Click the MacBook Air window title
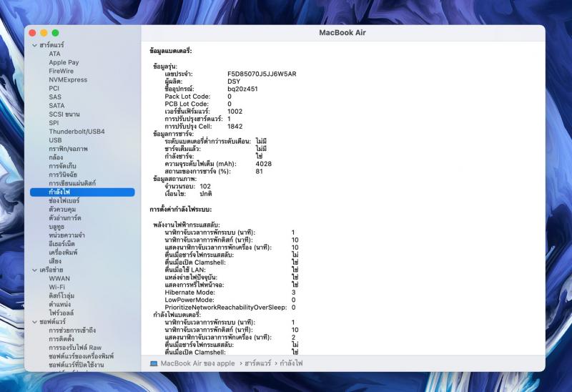 [x=342, y=32]
